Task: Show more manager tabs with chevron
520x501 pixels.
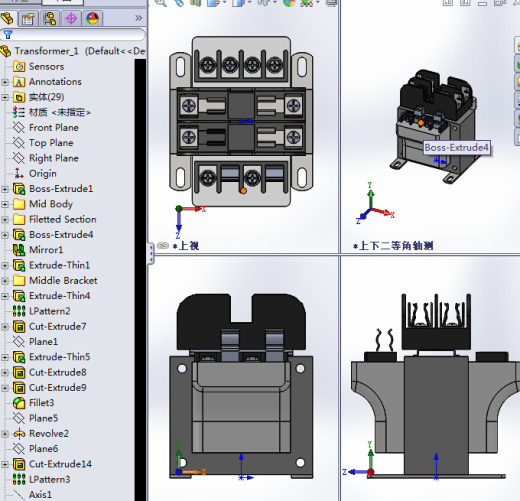Action: pos(138,18)
